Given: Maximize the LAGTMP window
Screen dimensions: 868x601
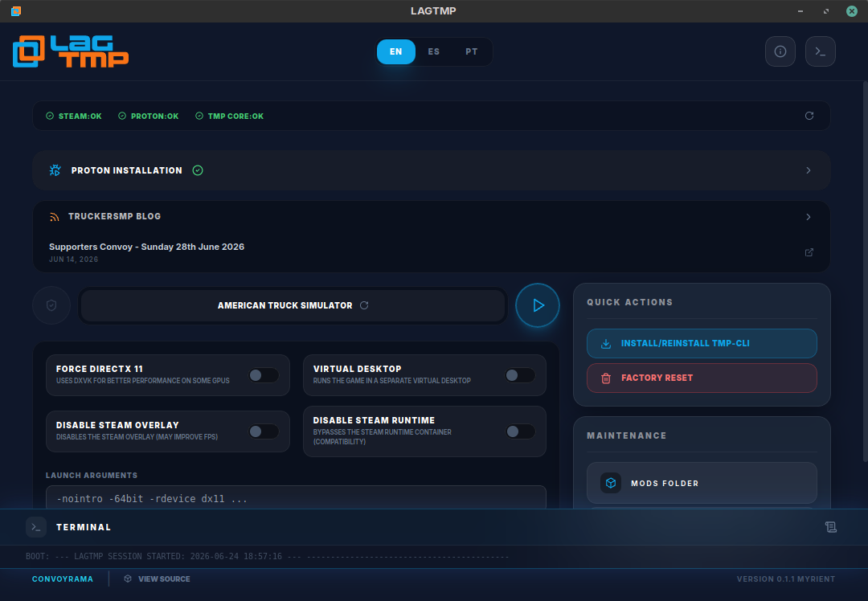Looking at the screenshot, I should point(826,11).
